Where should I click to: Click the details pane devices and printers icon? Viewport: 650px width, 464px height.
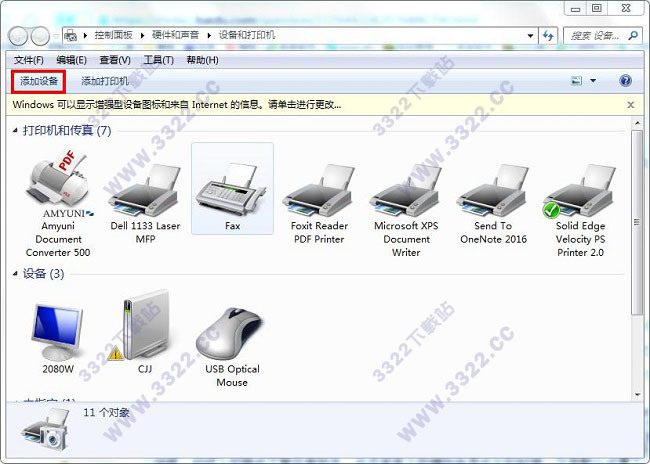pos(46,429)
